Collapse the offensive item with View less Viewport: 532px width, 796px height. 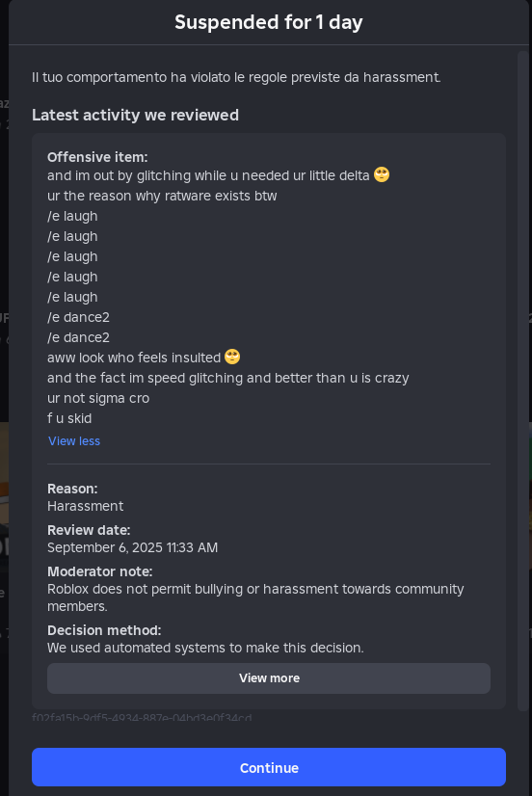74,441
